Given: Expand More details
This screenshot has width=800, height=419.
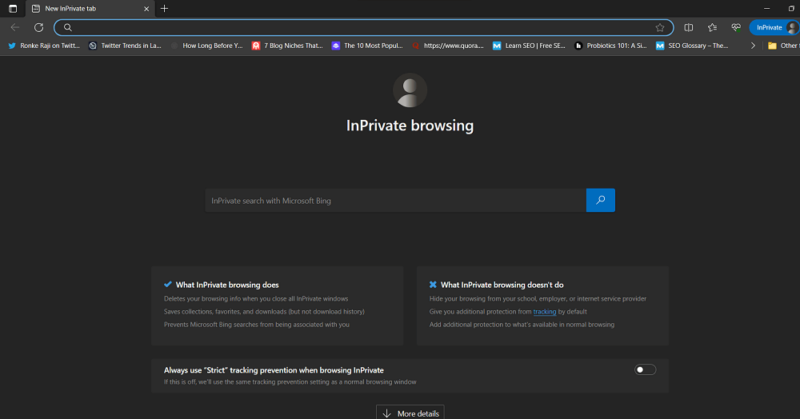Looking at the screenshot, I should coord(410,413).
